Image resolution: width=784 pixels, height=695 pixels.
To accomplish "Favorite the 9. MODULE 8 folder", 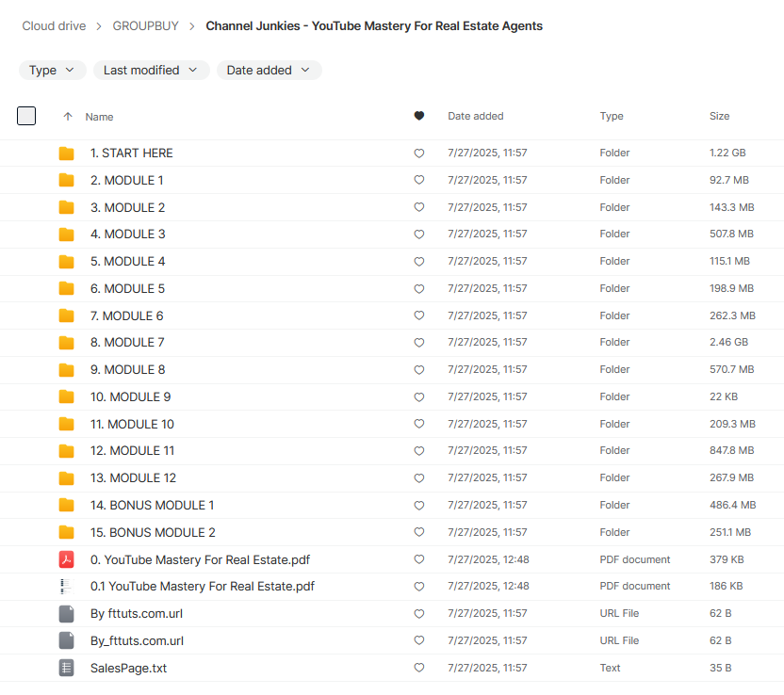I will [x=419, y=370].
